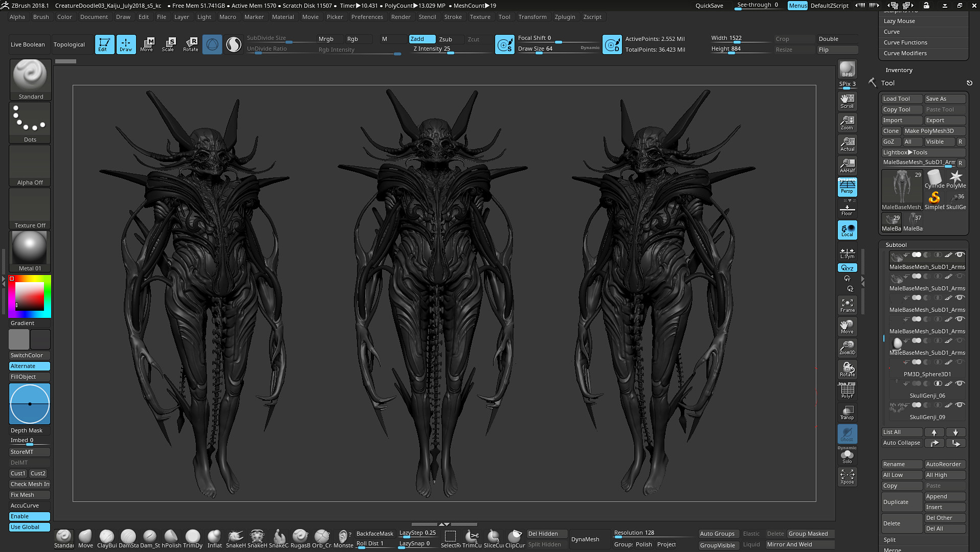The image size is (980, 552).
Task: Choose the Move gizmo icon
Action: click(x=147, y=44)
